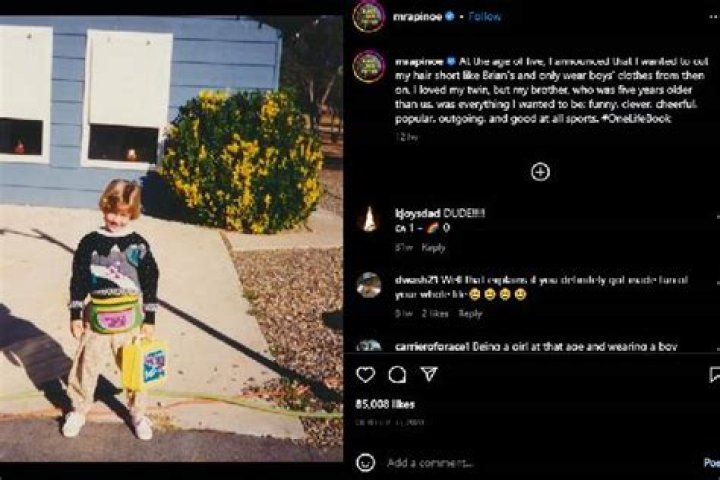Click the Add a comment field
Image resolution: width=720 pixels, height=480 pixels.
click(542, 463)
